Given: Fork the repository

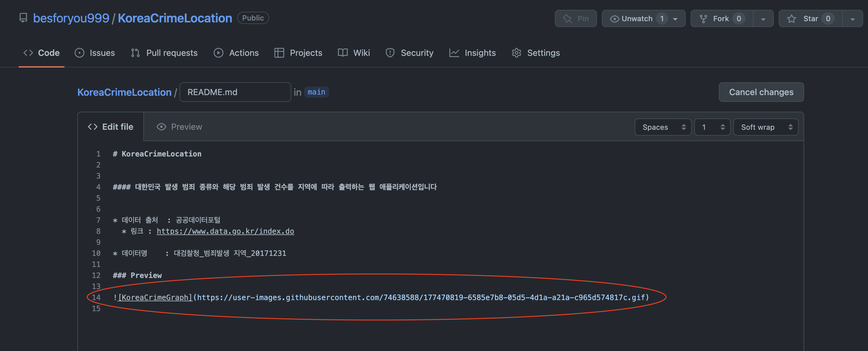Looking at the screenshot, I should coord(722,18).
